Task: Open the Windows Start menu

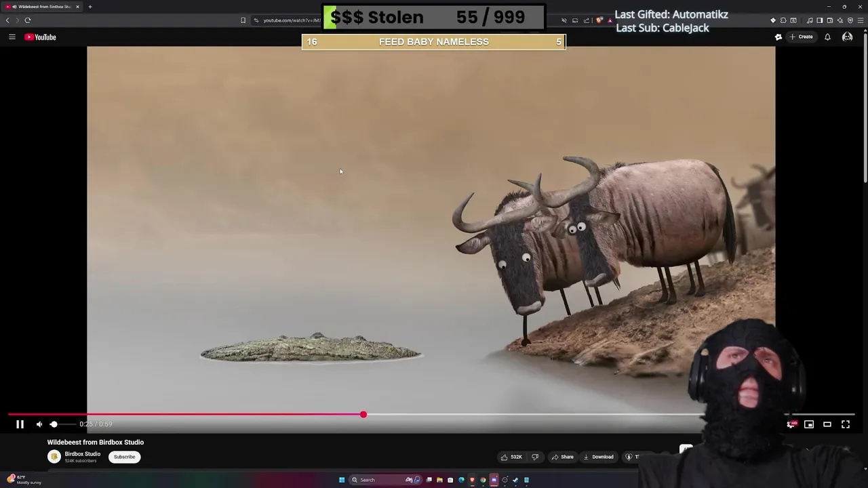Action: [342, 480]
